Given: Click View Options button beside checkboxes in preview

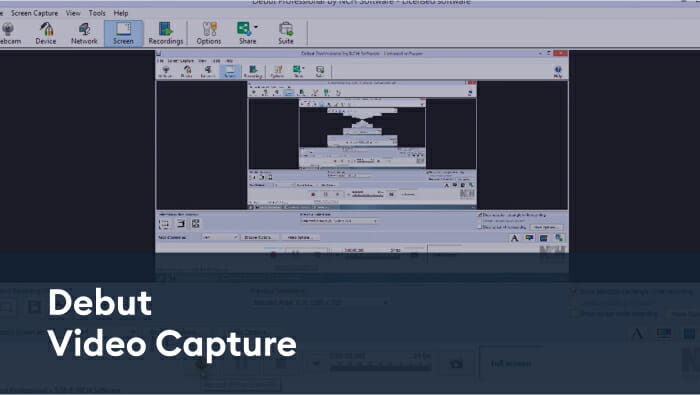Looking at the screenshot, I should [x=546, y=227].
